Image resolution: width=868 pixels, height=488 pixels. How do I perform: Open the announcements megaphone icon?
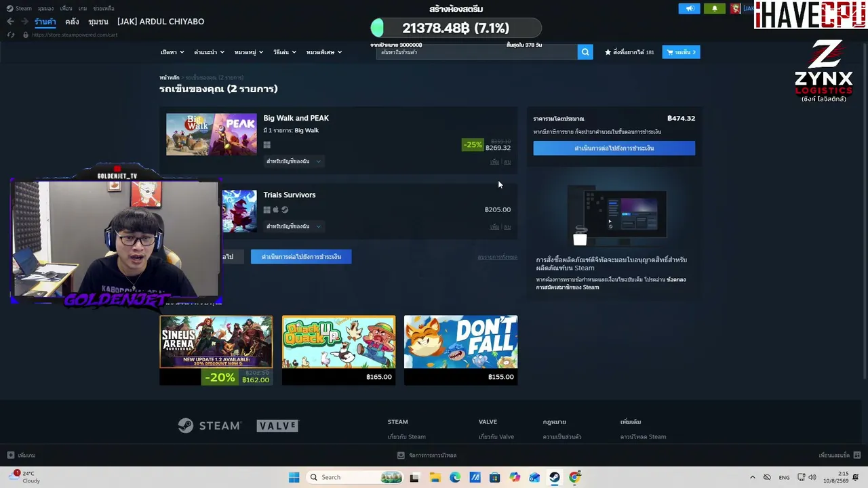[x=689, y=9]
